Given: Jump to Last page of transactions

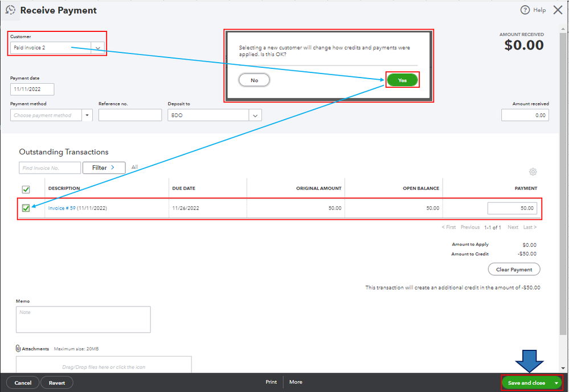Looking at the screenshot, I should (530, 227).
